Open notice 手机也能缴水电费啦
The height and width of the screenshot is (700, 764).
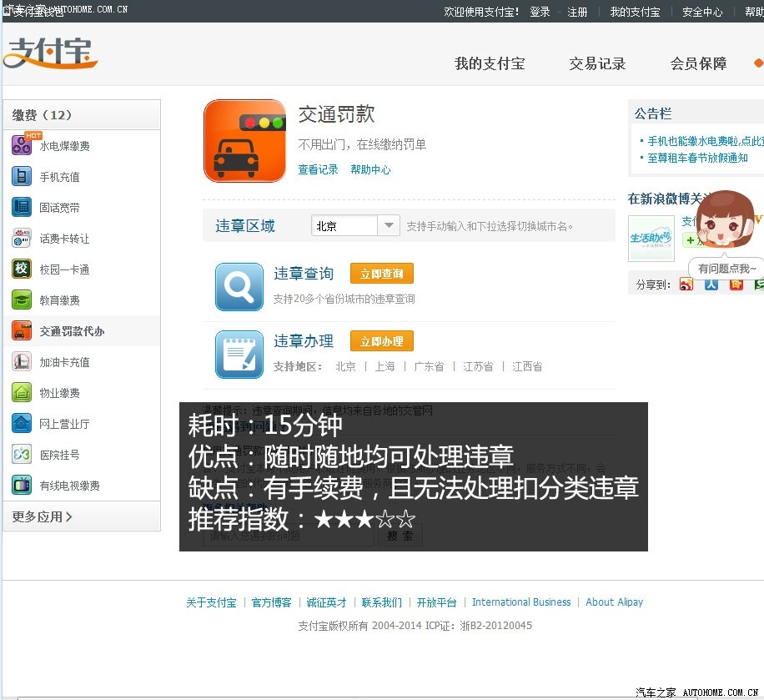tap(706, 141)
